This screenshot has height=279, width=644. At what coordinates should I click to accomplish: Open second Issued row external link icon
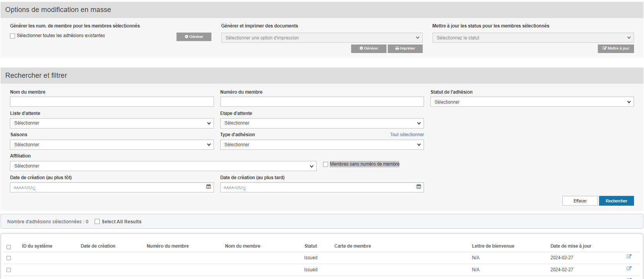629,269
